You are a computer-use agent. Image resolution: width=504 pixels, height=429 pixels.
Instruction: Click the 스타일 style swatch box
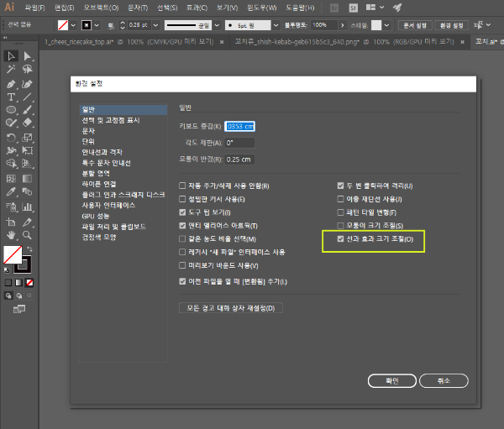[x=376, y=25]
